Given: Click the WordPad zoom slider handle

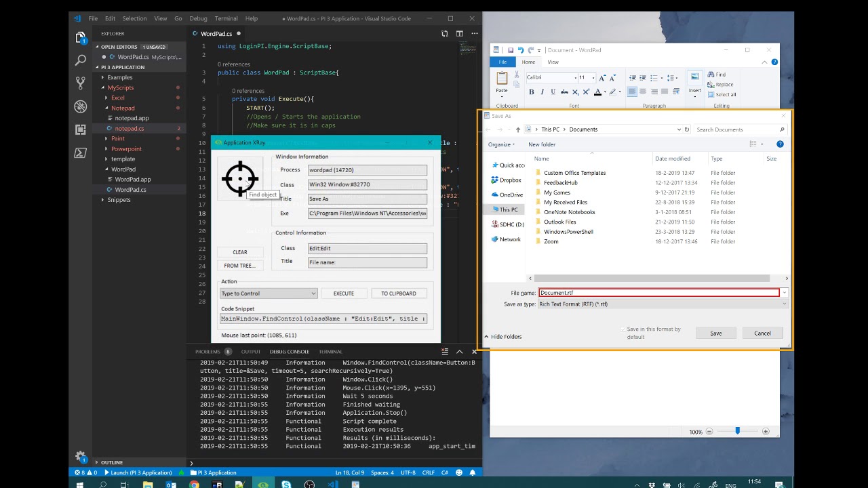Looking at the screenshot, I should click(737, 431).
